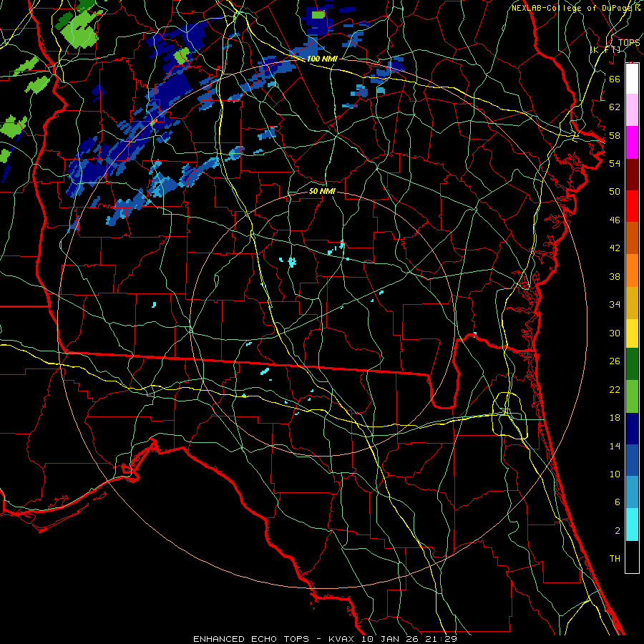Click the gold legend swatch near 34
This screenshot has width=644, height=644.
coord(632,303)
